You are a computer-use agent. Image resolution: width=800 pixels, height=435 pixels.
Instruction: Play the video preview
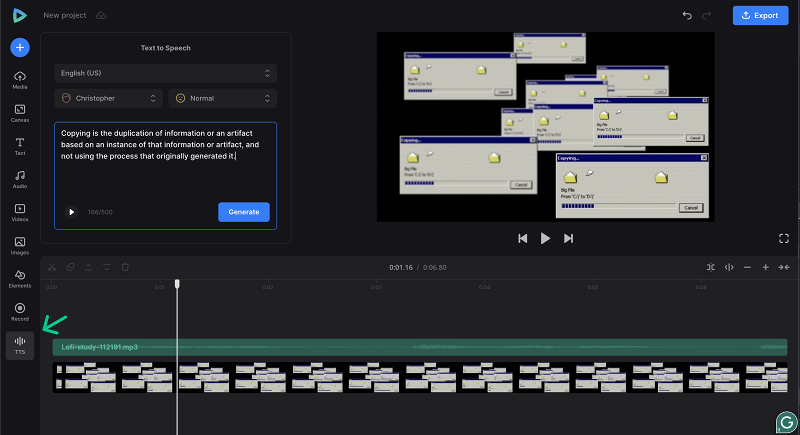click(x=545, y=238)
